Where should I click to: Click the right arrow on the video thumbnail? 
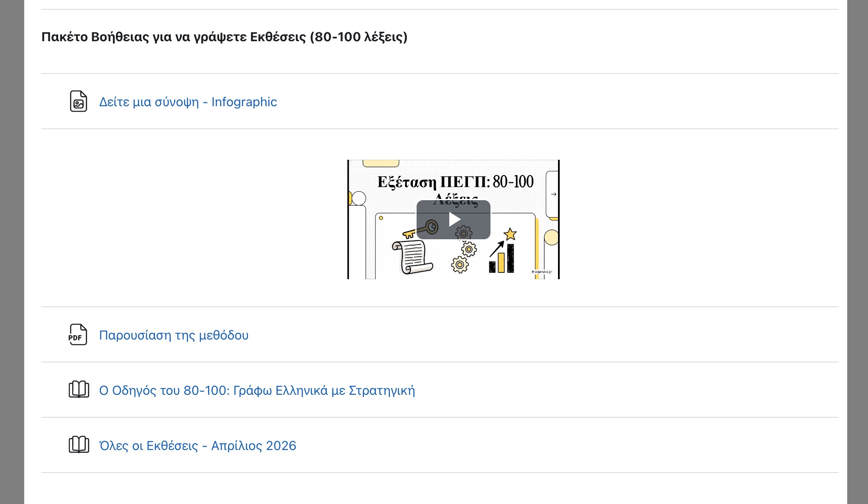tap(553, 194)
